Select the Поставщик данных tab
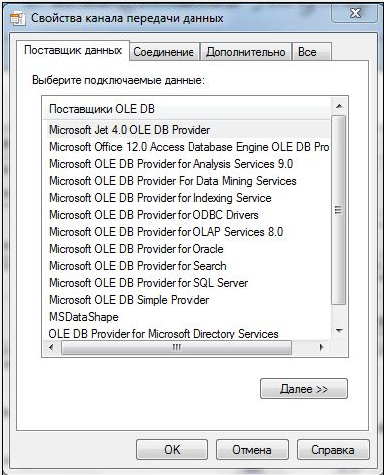The height and width of the screenshot is (475, 384). pyautogui.click(x=73, y=51)
